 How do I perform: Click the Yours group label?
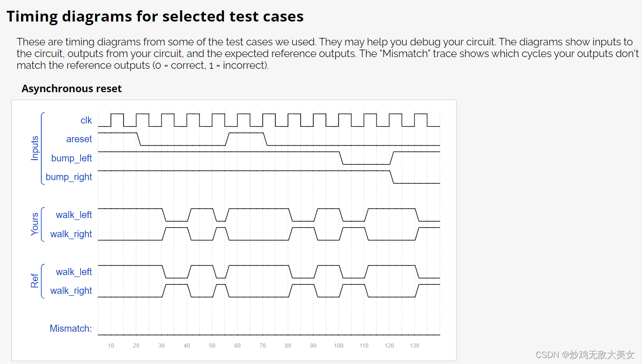click(x=35, y=224)
